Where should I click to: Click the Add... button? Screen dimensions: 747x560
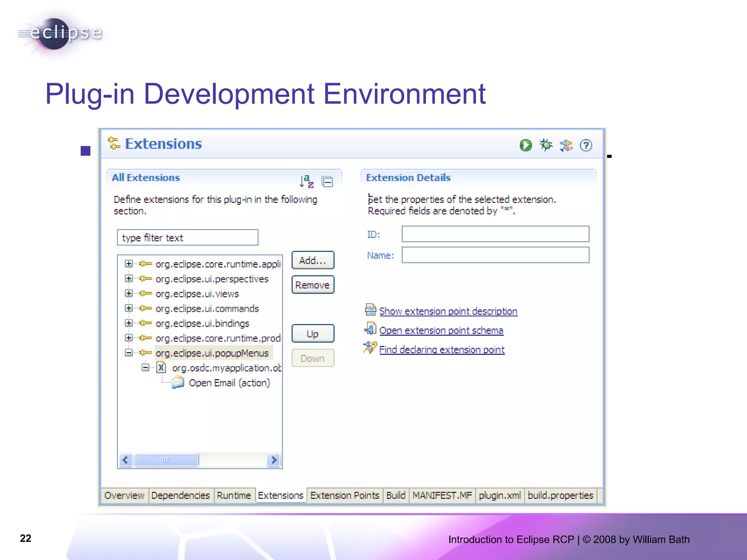click(313, 260)
